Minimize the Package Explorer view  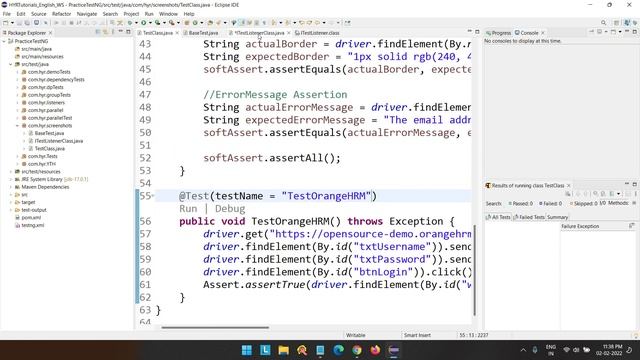point(121,32)
